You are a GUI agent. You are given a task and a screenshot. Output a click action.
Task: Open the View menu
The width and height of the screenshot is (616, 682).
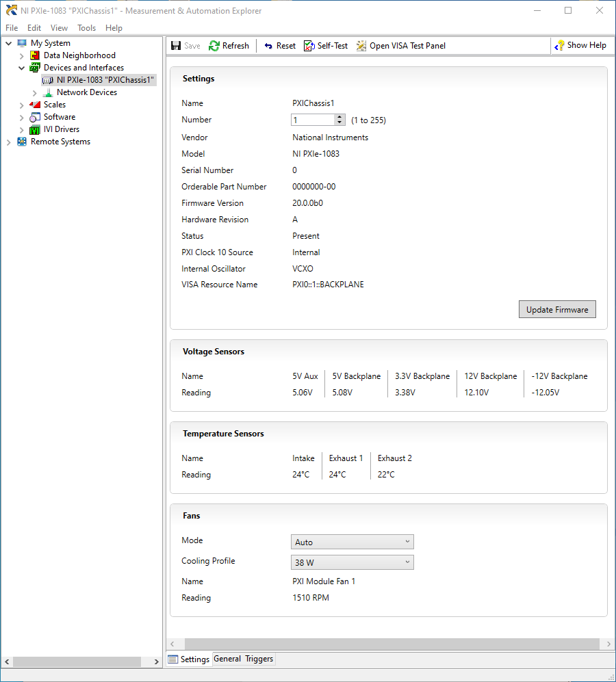(59, 28)
